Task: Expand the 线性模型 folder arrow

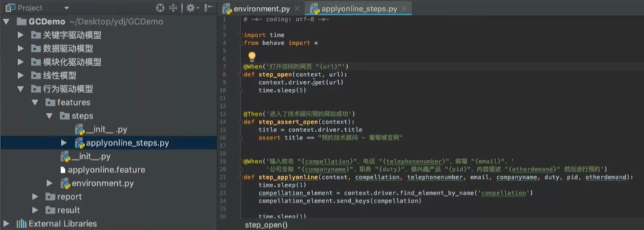Action: point(21,76)
